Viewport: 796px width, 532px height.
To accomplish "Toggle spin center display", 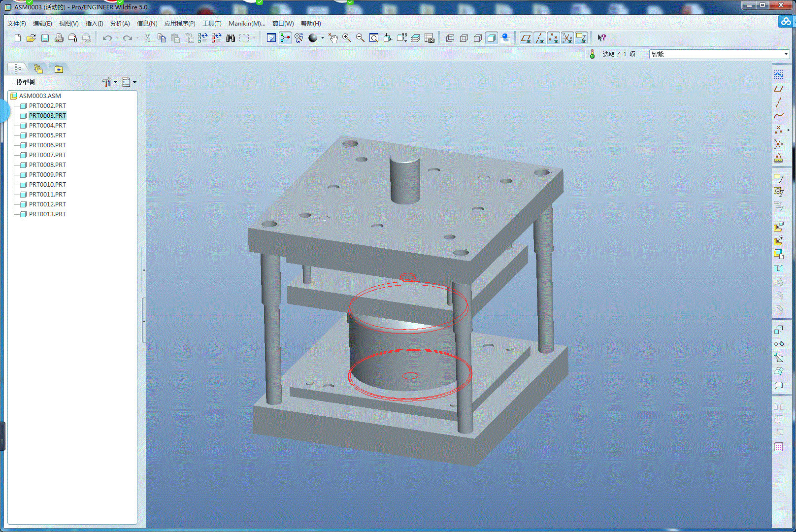I will 285,38.
